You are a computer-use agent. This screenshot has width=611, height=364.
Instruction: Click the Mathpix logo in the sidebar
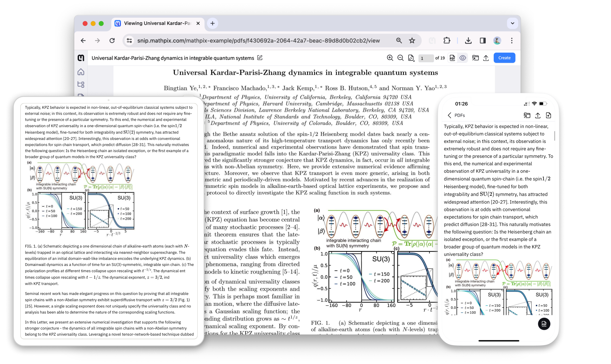point(81,58)
